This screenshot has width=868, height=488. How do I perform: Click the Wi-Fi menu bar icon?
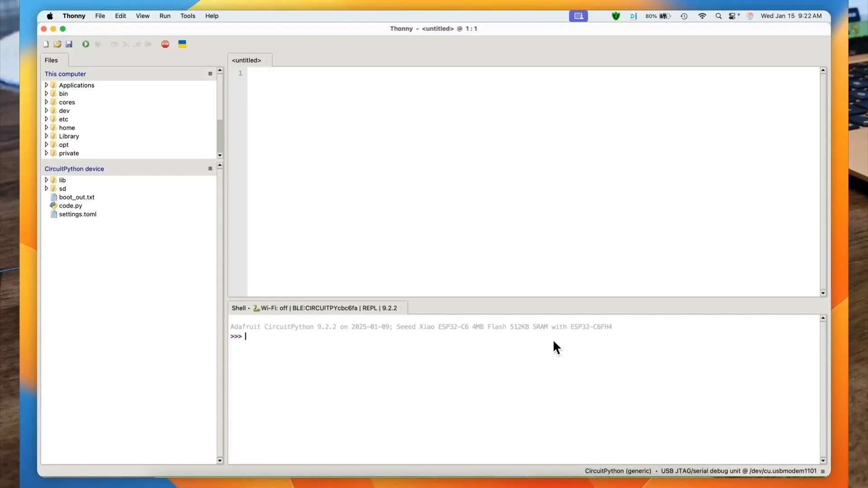click(702, 16)
